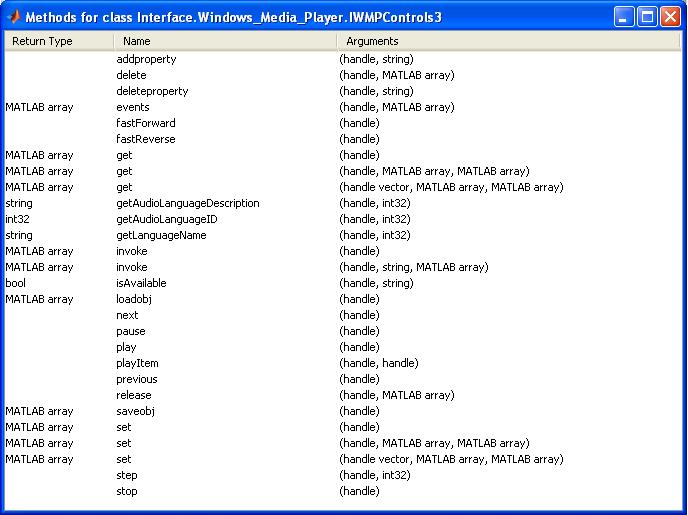Image resolution: width=688 pixels, height=515 pixels.
Task: Click MATLAB array return type of saveobj
Action: point(39,411)
